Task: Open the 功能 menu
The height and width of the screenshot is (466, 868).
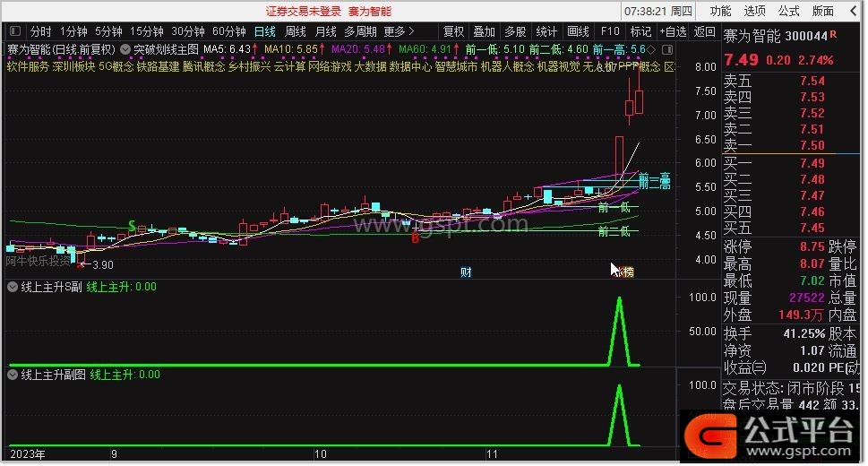Action: tap(721, 11)
